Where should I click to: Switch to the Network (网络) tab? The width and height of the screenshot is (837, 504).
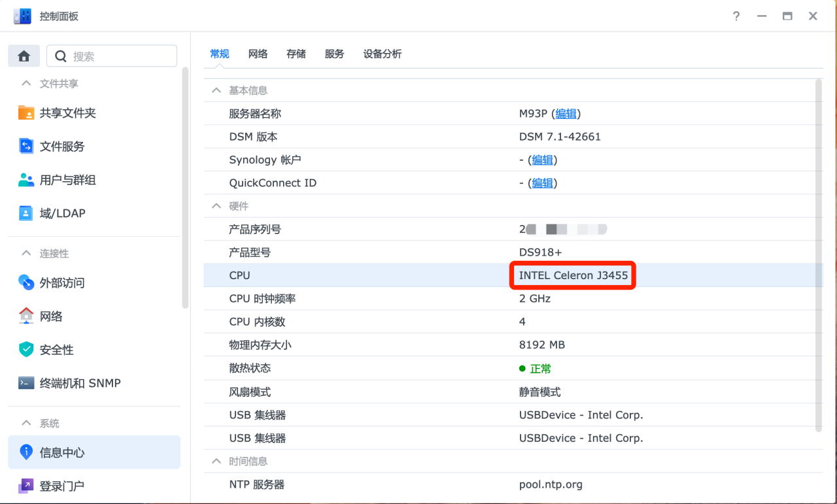click(x=258, y=54)
